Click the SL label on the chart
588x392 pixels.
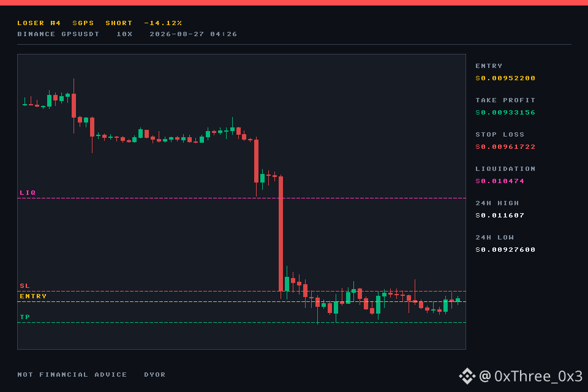click(x=24, y=286)
